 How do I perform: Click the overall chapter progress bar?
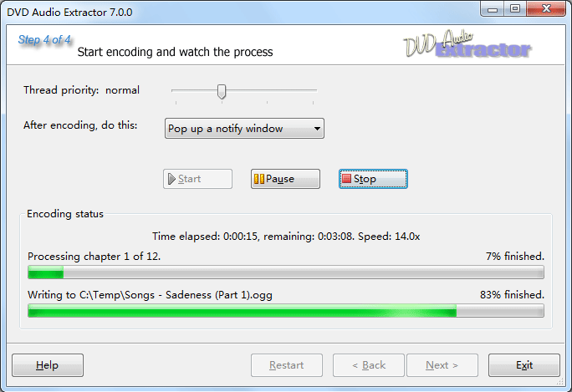(x=286, y=272)
